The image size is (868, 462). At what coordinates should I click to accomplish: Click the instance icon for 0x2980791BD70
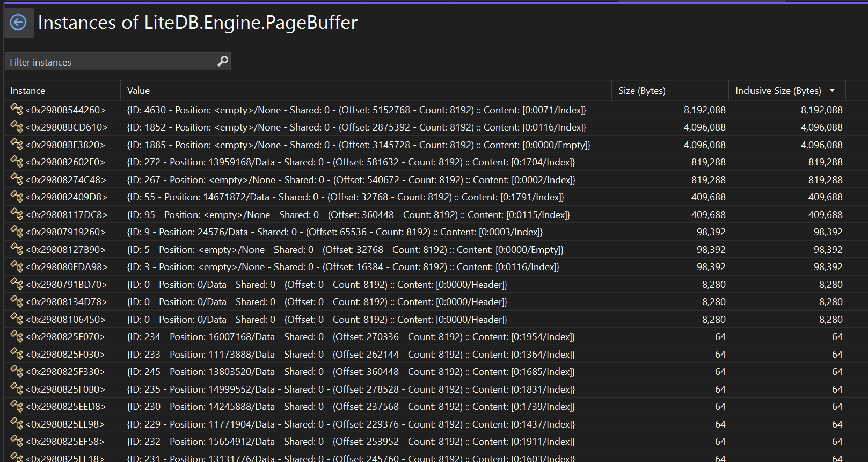tap(17, 284)
